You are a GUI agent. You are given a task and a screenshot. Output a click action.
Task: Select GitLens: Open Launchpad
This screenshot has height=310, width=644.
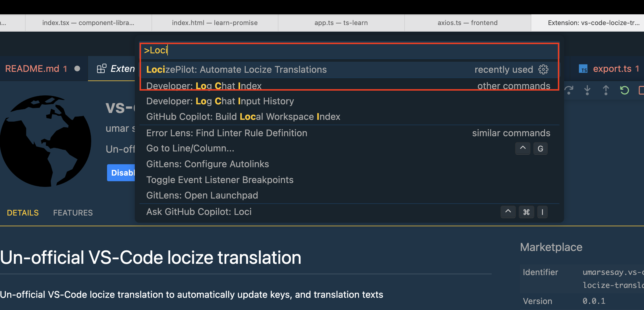[349, 195]
